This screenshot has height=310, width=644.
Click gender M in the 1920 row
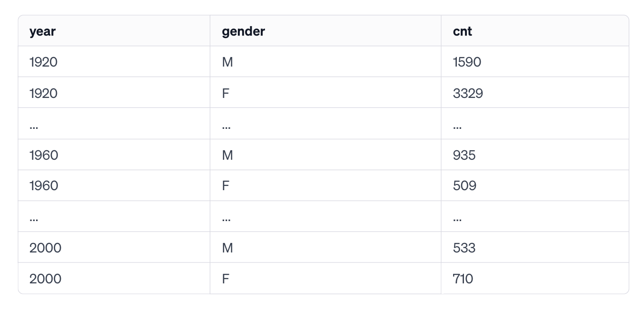pyautogui.click(x=227, y=62)
